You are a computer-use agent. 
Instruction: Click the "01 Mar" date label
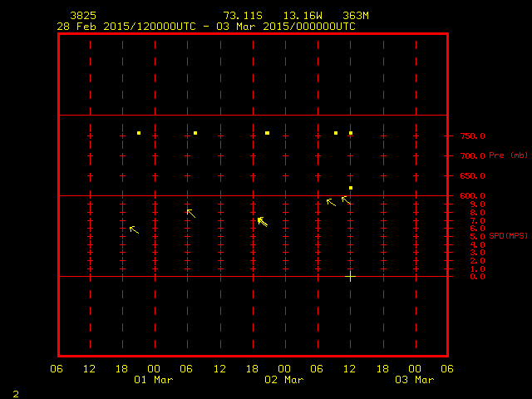[154, 380]
